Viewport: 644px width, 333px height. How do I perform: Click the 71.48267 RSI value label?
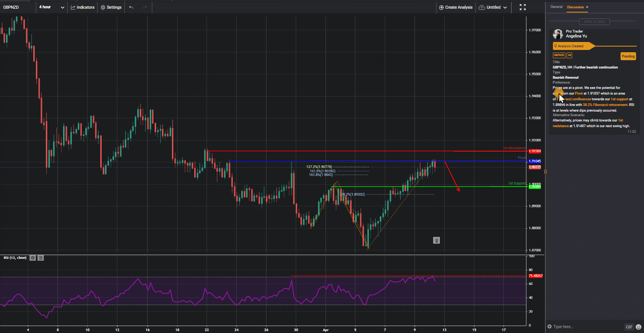pyautogui.click(x=536, y=276)
